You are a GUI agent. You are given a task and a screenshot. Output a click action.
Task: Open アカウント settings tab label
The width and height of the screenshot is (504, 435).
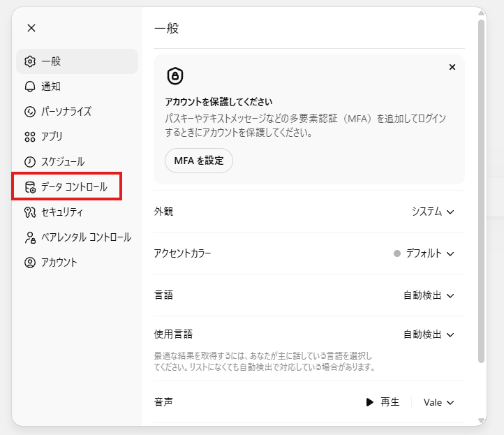click(59, 263)
